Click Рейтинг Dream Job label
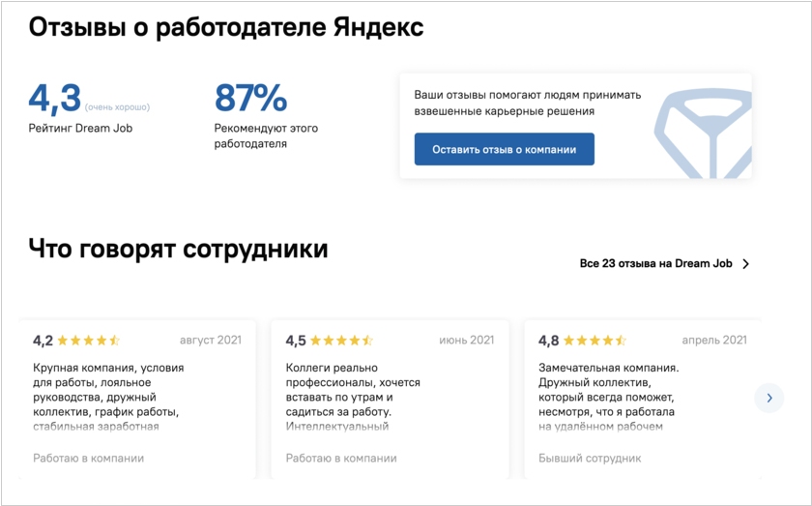812x506 pixels. [x=80, y=128]
